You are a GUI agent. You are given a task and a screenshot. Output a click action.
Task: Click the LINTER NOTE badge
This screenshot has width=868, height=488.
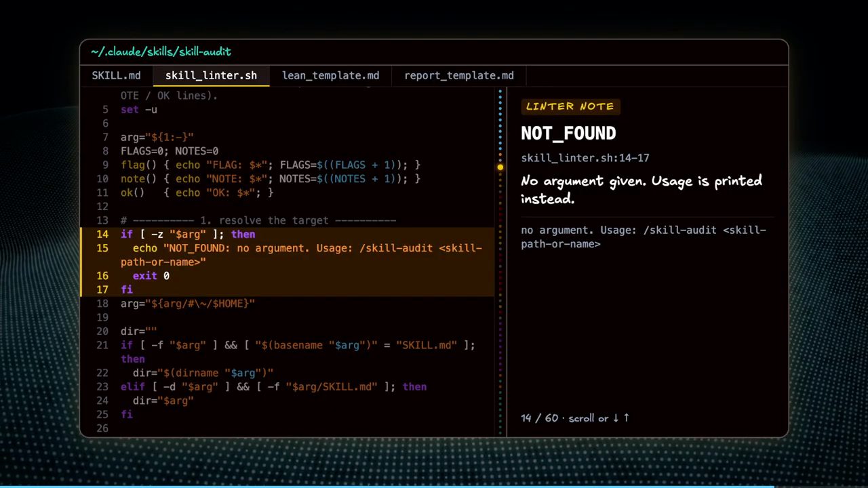coord(570,106)
